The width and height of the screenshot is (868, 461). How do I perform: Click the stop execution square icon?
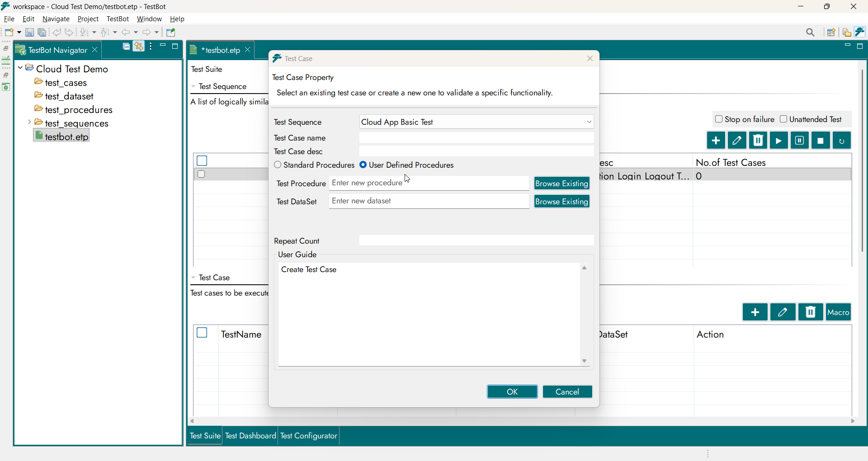tap(821, 141)
